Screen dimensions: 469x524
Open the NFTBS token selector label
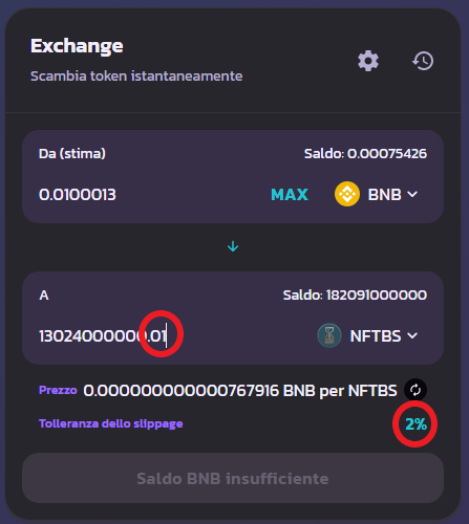click(375, 336)
